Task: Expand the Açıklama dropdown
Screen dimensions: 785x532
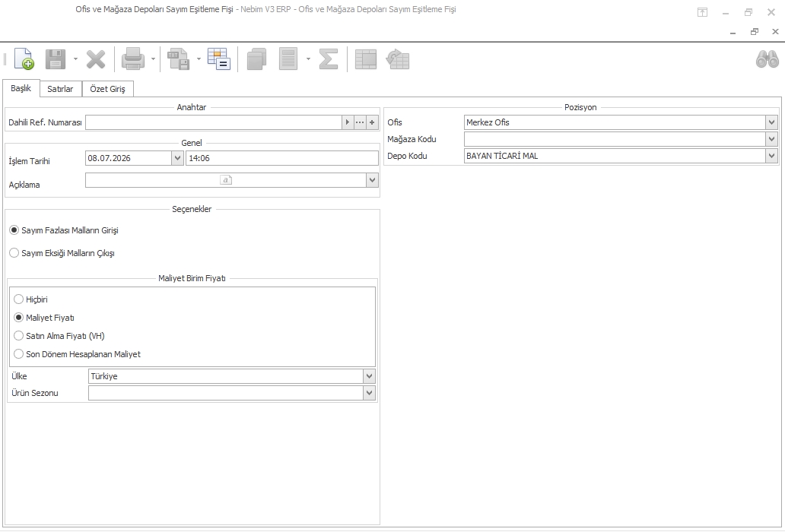Action: pos(371,180)
